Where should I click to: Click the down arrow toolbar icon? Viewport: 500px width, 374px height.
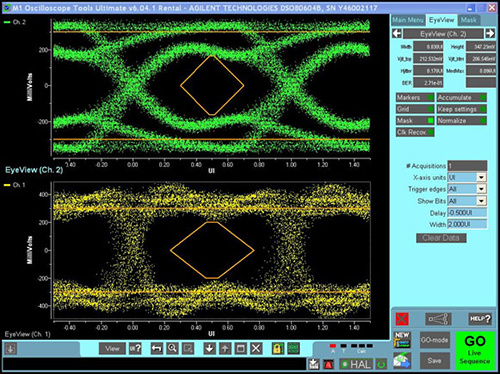[209, 349]
